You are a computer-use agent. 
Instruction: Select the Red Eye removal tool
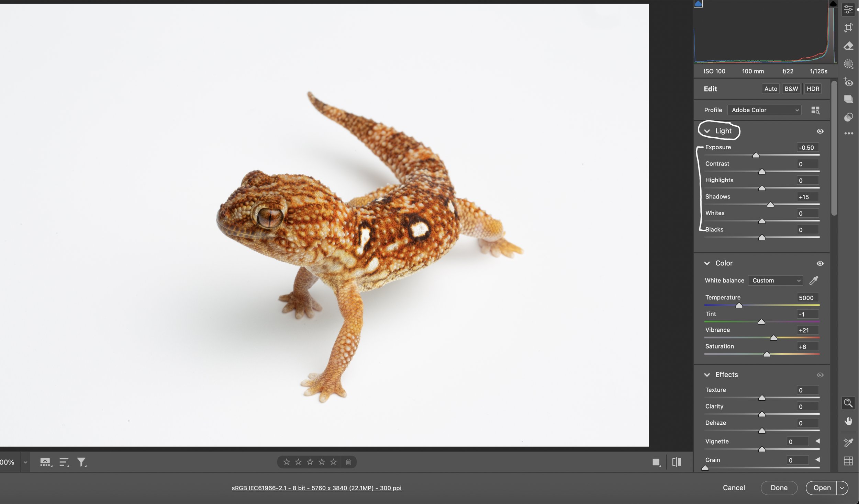click(848, 82)
